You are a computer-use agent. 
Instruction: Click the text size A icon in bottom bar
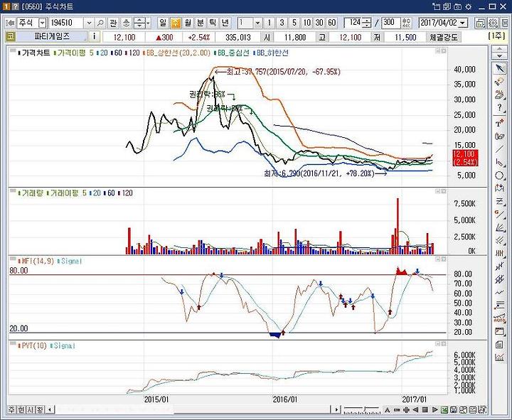(388, 410)
